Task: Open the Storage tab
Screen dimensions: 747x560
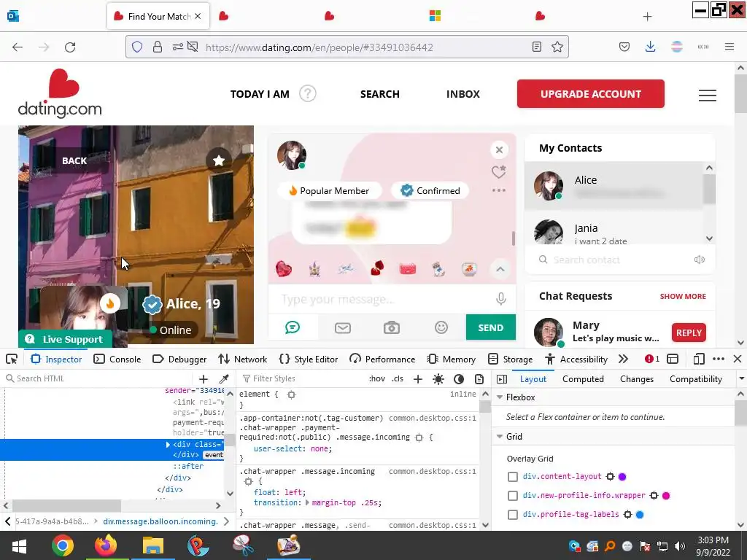Action: (x=509, y=359)
